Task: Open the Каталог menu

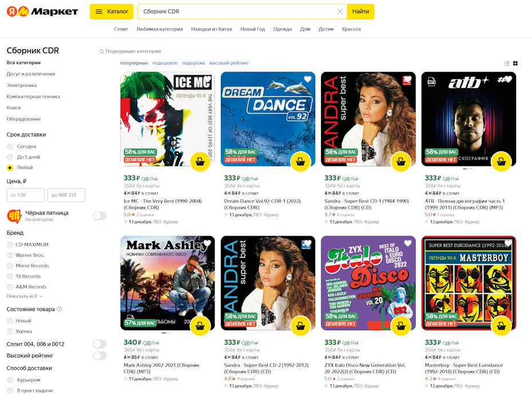Action: (x=112, y=11)
